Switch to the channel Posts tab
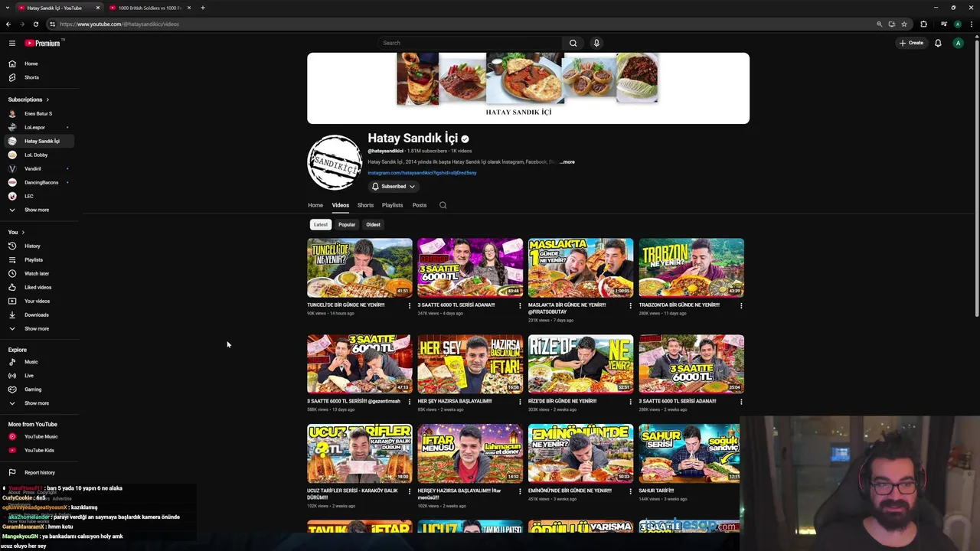Screen dimensions: 980x551 point(420,205)
